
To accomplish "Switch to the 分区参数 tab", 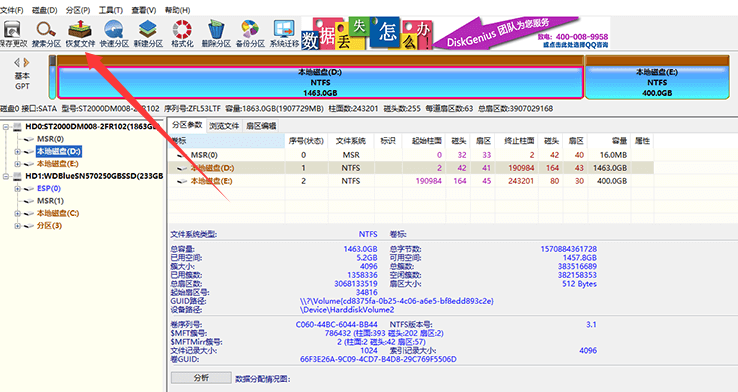I will click(x=187, y=125).
